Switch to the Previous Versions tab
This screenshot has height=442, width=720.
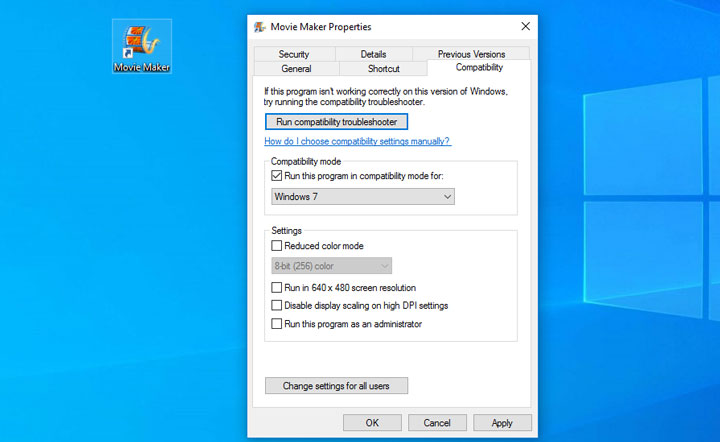[471, 54]
